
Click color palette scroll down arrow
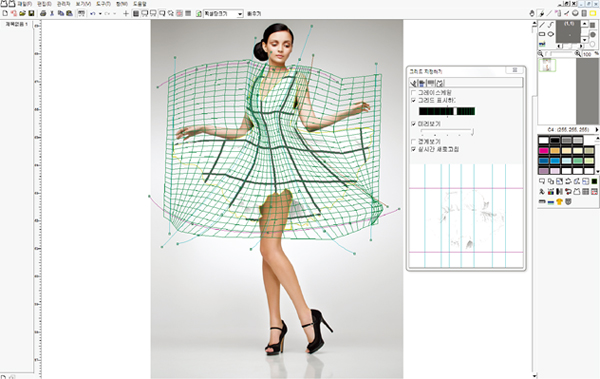point(597,171)
